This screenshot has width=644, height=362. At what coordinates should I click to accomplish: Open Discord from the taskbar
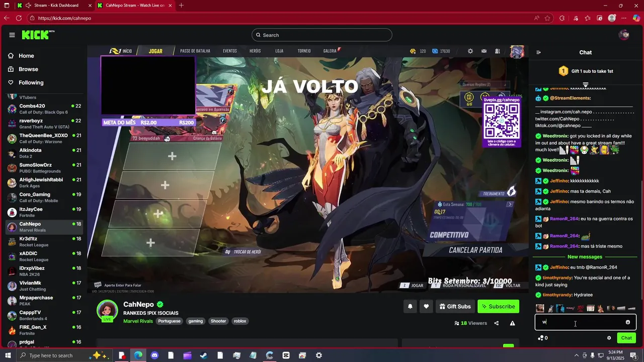click(154, 355)
